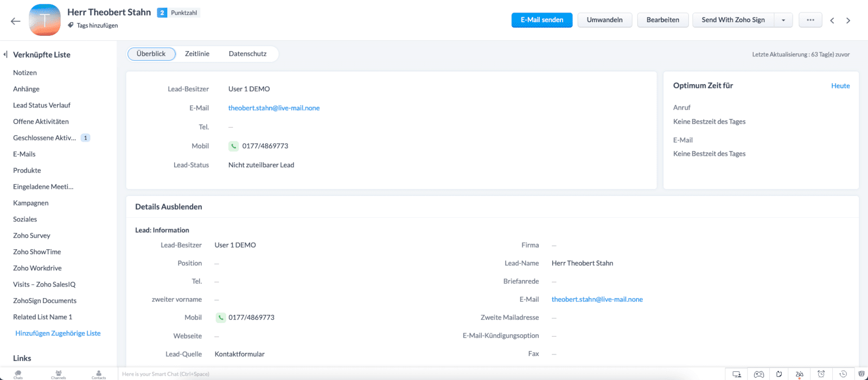Open the three-dots more actions menu

tap(810, 20)
